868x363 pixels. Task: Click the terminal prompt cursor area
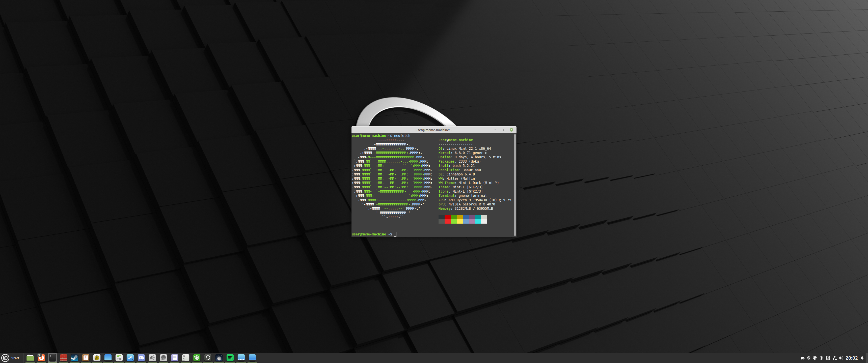pyautogui.click(x=395, y=234)
